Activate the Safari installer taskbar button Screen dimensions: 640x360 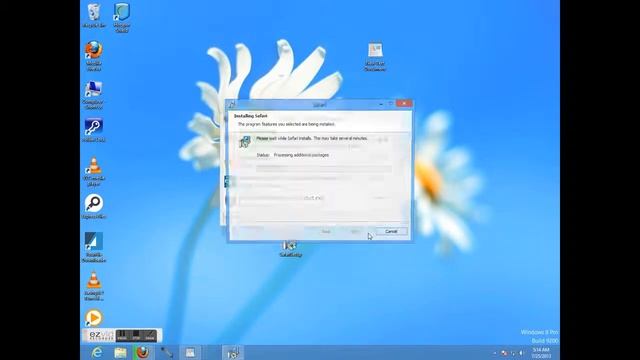pos(233,353)
